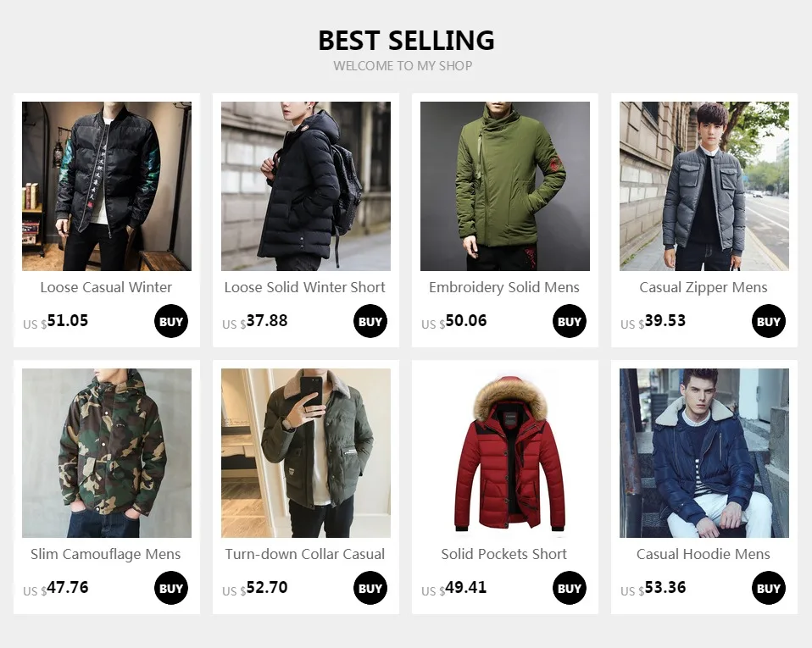Image resolution: width=812 pixels, height=648 pixels.
Task: Open the Casual Hoodie Mens title link
Action: tap(704, 554)
